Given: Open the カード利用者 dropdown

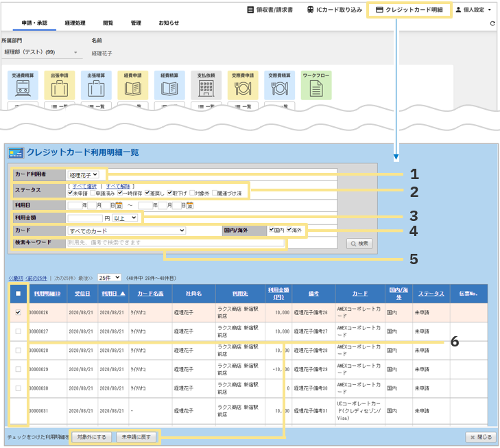Looking at the screenshot, I should coord(84,176).
